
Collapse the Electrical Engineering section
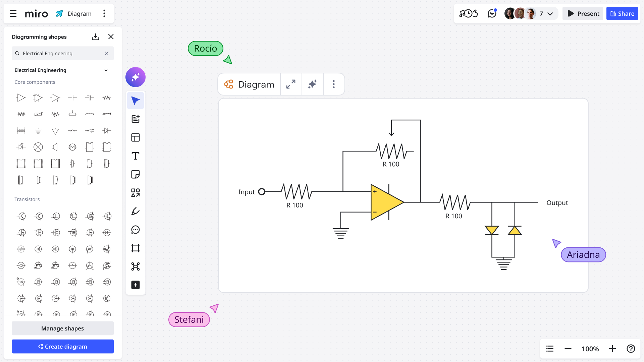[x=106, y=70]
